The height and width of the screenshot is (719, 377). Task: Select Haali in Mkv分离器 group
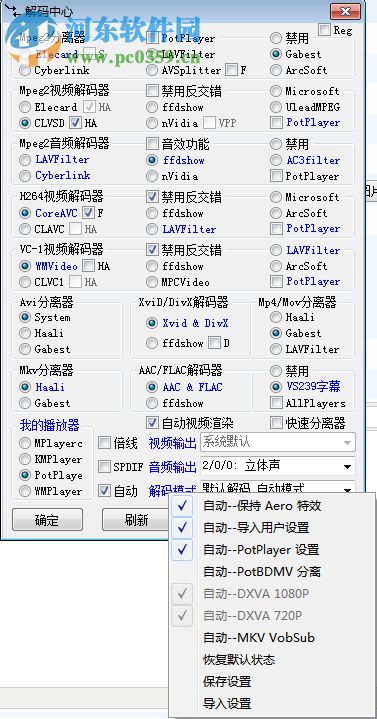(x=24, y=387)
